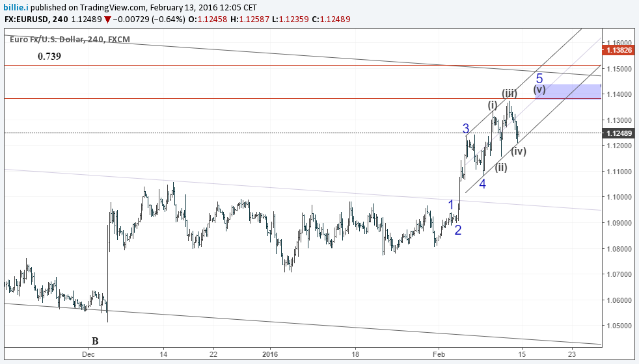This screenshot has height=364, width=639.
Task: Click the low value L:1.12359
Action: point(290,19)
